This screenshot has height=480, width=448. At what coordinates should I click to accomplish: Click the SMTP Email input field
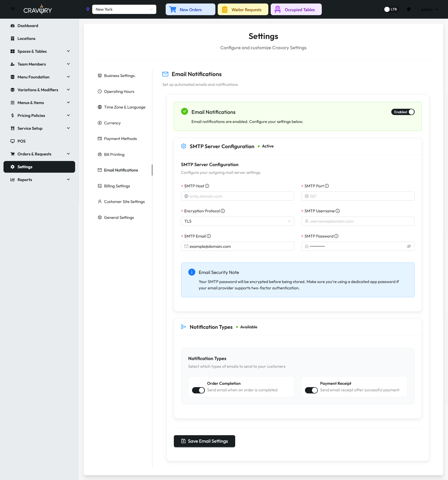(x=238, y=246)
